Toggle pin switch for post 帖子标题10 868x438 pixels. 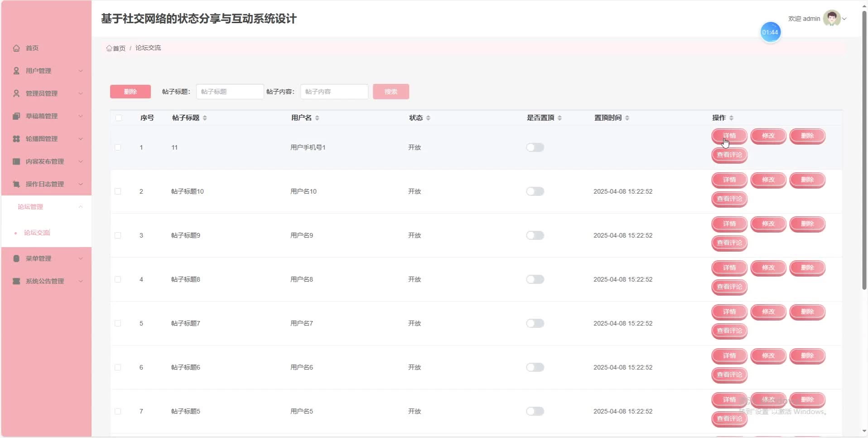535,191
